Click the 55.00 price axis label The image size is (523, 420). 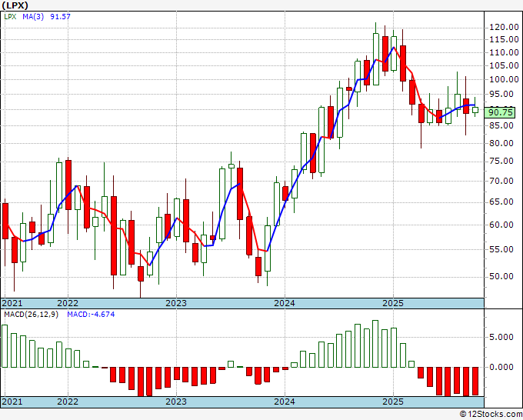click(x=501, y=249)
